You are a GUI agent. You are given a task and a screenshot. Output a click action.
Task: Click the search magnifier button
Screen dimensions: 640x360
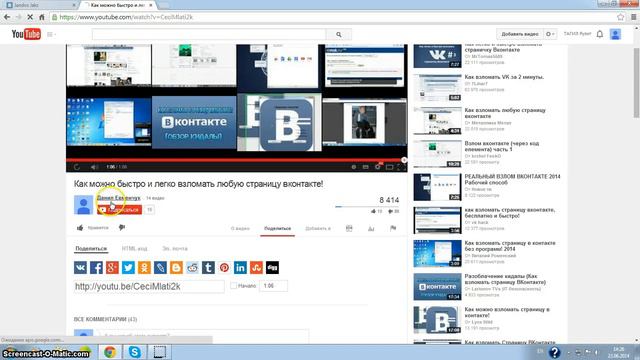[x=339, y=35]
